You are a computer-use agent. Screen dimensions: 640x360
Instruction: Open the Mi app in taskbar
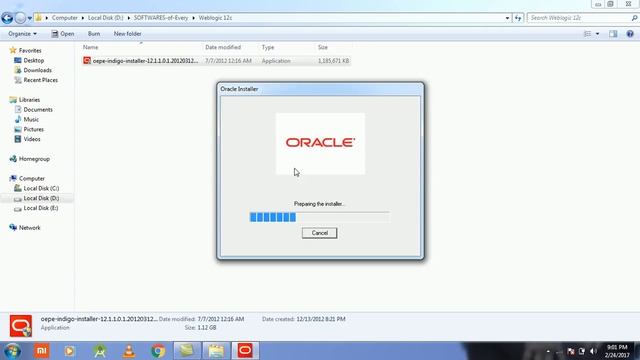(41, 351)
